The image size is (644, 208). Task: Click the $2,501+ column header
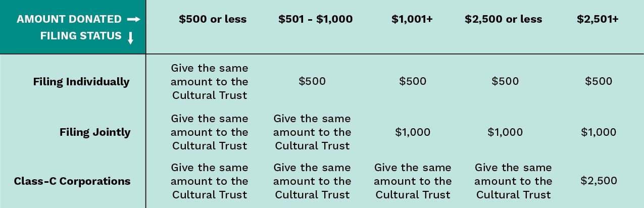(x=598, y=20)
